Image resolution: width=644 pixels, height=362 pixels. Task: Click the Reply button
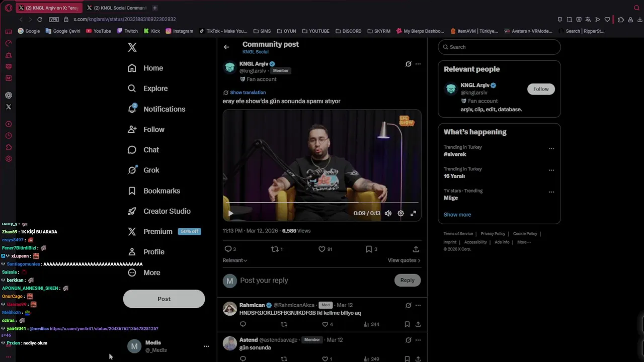(408, 281)
